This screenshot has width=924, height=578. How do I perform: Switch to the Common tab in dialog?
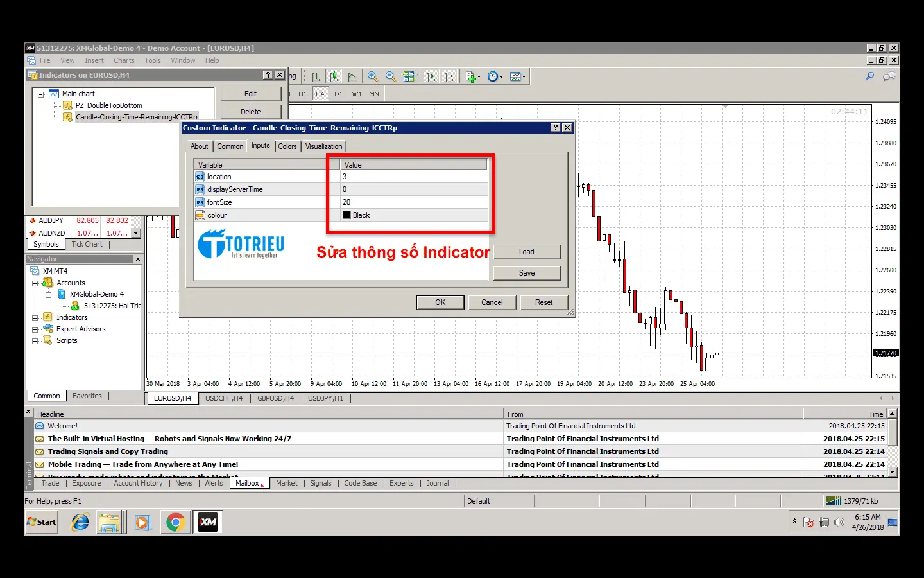pyautogui.click(x=230, y=146)
